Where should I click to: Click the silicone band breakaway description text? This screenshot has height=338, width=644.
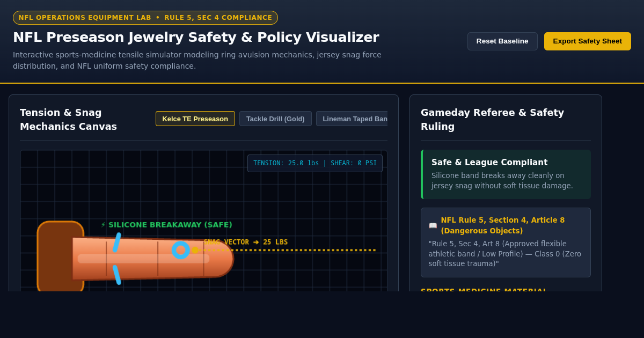(x=502, y=181)
